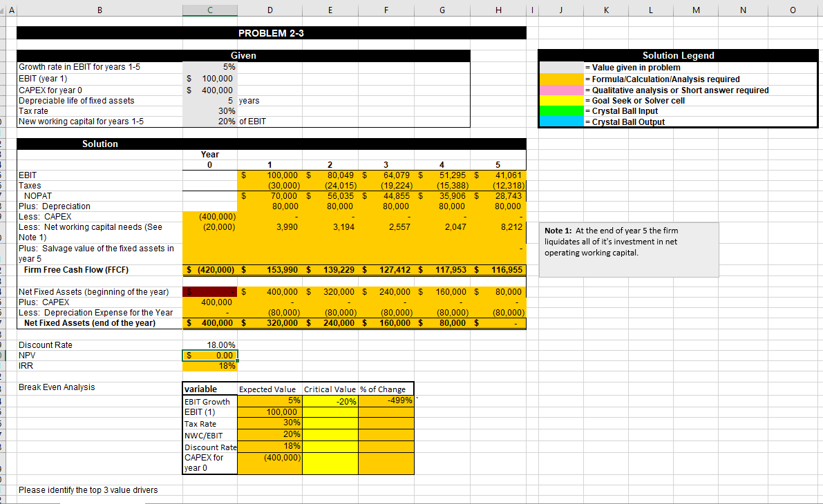This screenshot has width=823, height=504.
Task: Click column D header
Action: coord(269,10)
